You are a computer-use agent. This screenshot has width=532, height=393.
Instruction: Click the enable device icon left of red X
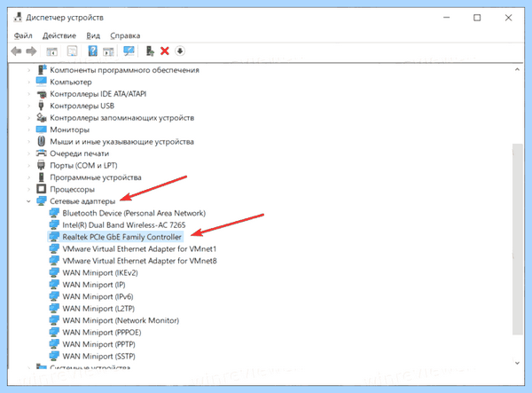(x=150, y=51)
